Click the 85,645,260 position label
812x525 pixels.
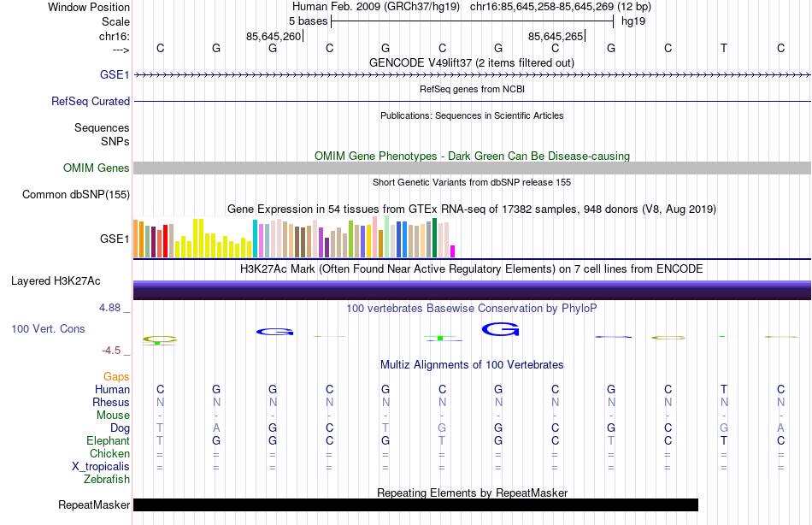coord(274,36)
